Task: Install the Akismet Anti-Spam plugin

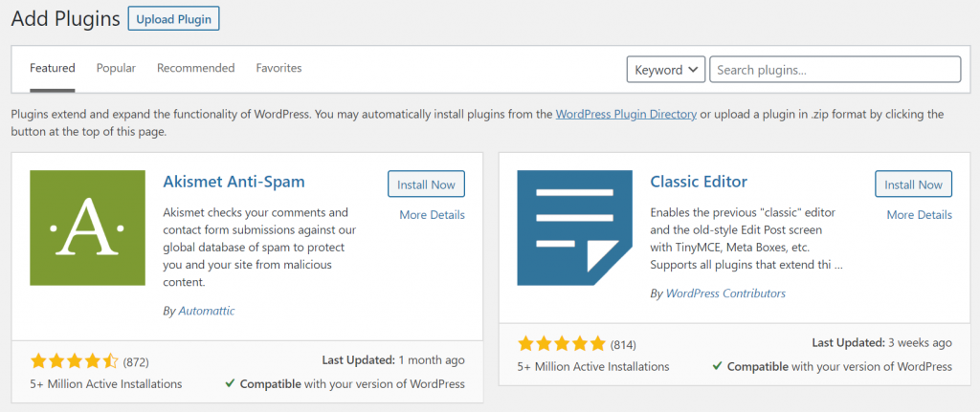Action: pos(426,184)
